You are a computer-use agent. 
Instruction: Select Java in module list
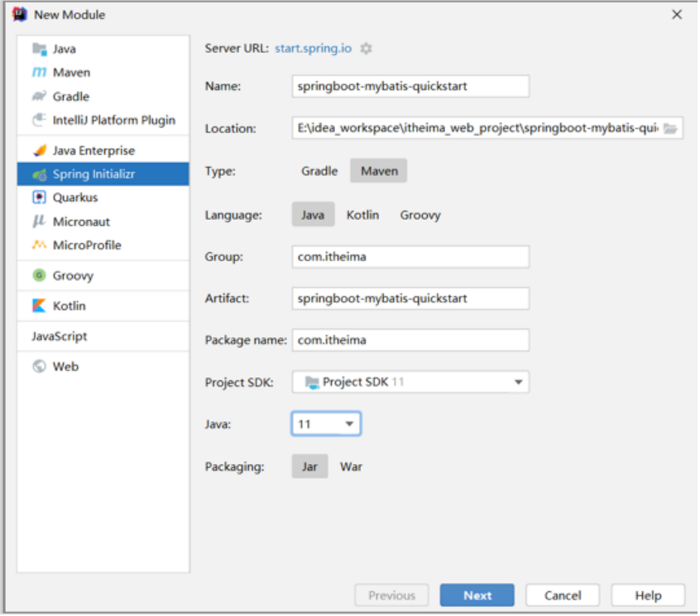(103, 49)
